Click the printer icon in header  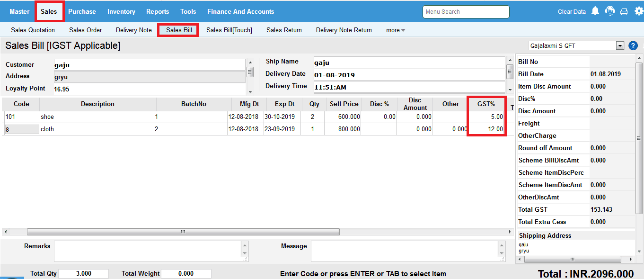[624, 12]
